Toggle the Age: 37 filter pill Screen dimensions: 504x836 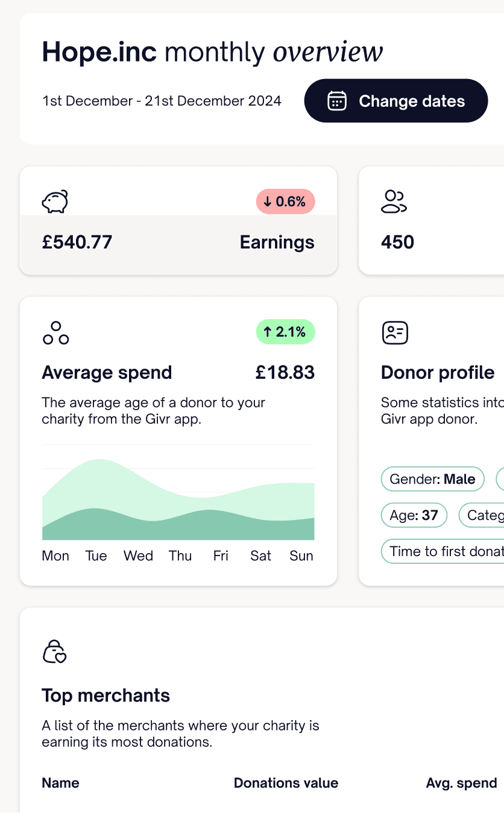[x=414, y=515]
